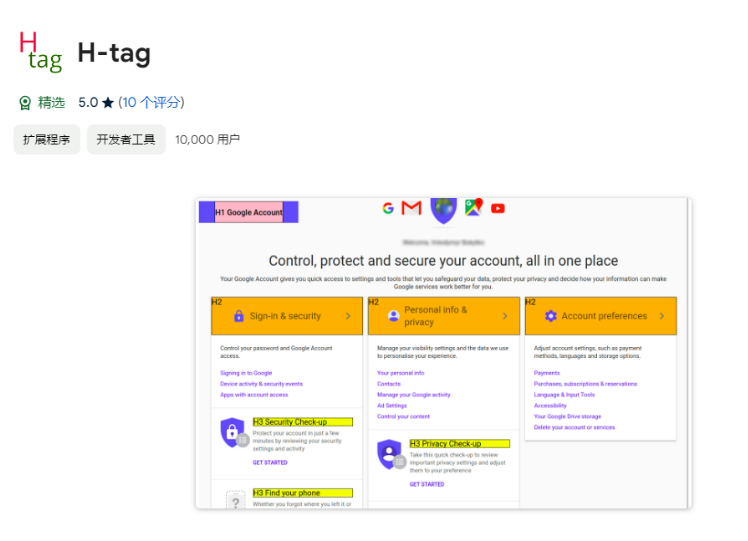
Task: Click the featured badge icon beside 精选
Action: (x=25, y=103)
